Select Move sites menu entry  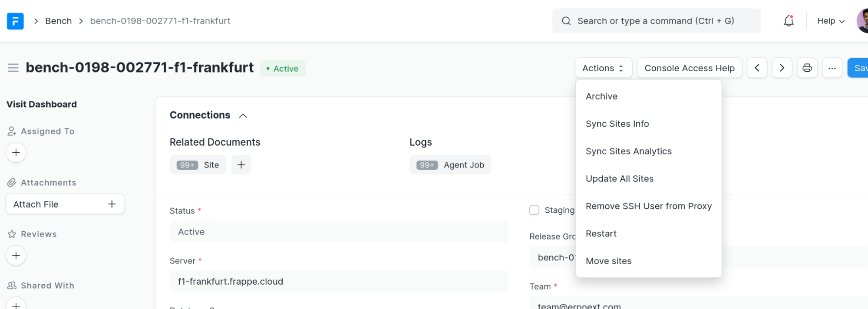coord(608,261)
